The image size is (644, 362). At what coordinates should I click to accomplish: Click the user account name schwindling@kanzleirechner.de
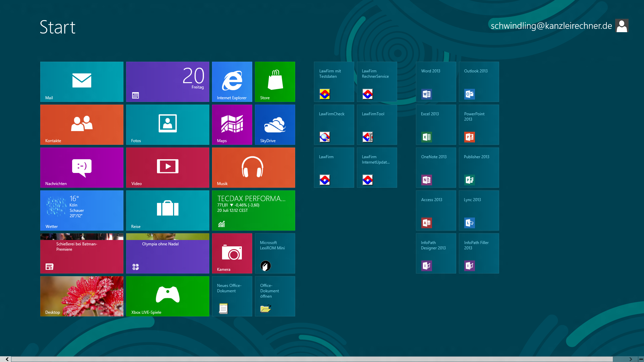tap(551, 26)
